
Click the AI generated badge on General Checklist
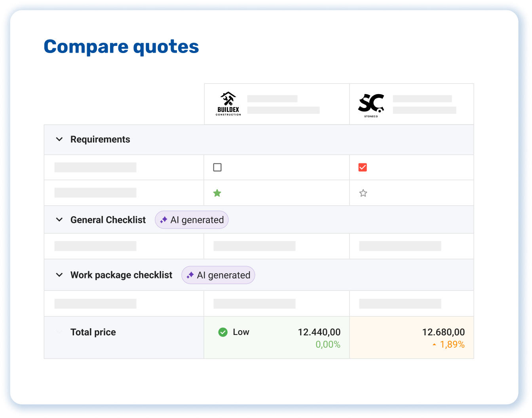coord(192,220)
